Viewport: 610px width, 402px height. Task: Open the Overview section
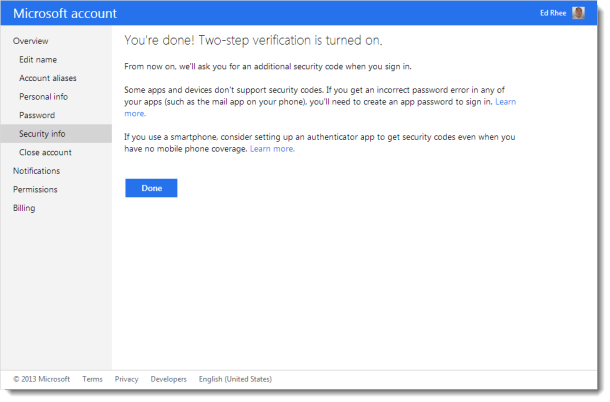(31, 41)
